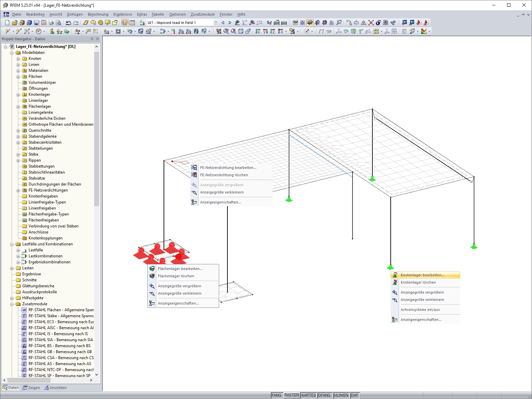The height and width of the screenshot is (399, 532).
Task: Click the new node tool icon
Action: tap(7, 31)
